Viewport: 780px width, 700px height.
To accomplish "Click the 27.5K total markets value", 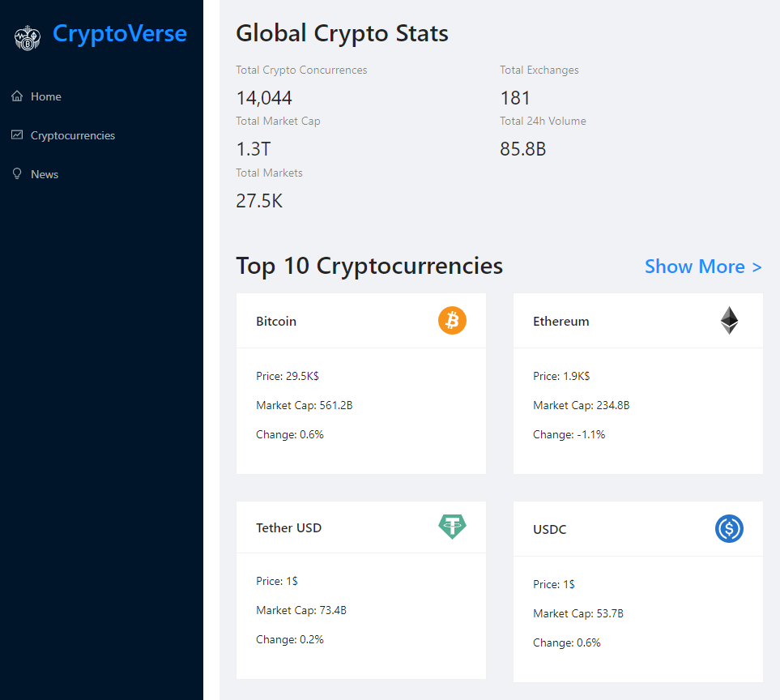I will pos(259,201).
